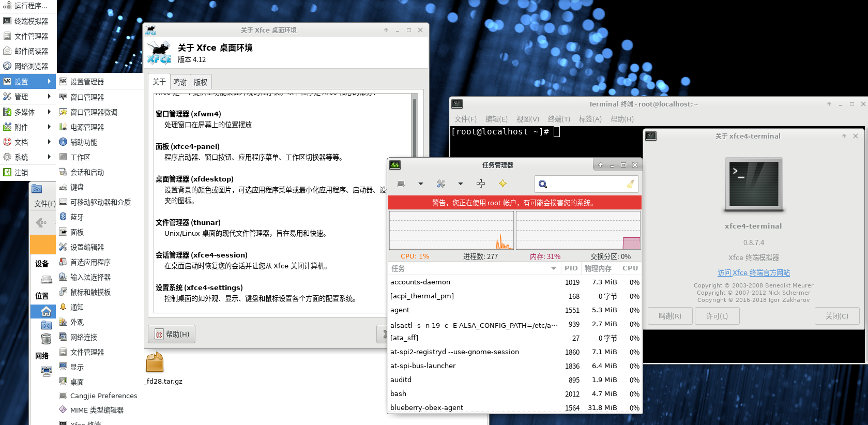Choose 注销 in the applications menu

(x=28, y=173)
